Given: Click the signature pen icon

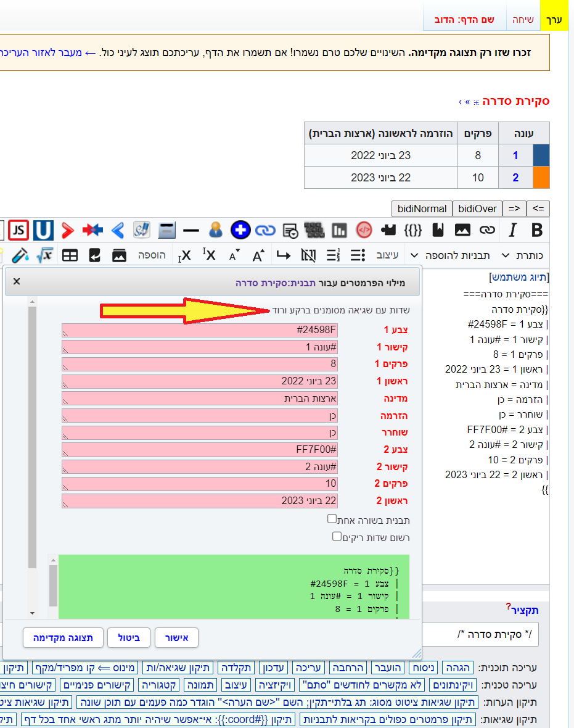Looking at the screenshot, I should point(142,230).
